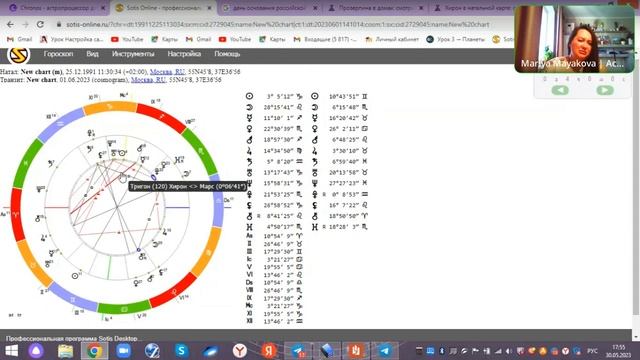The image size is (640, 360).
Task: Click the natal Mercury glyph in the positions table
Action: tap(249, 118)
